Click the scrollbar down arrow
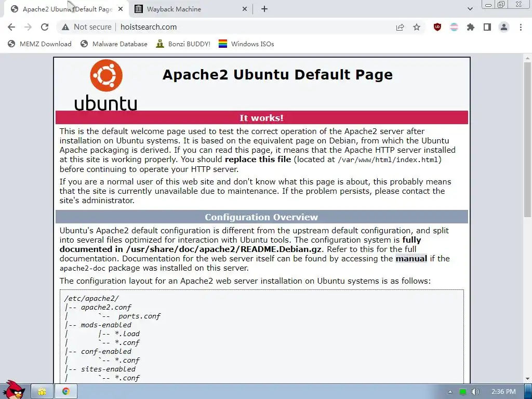Image resolution: width=532 pixels, height=399 pixels. click(527, 378)
